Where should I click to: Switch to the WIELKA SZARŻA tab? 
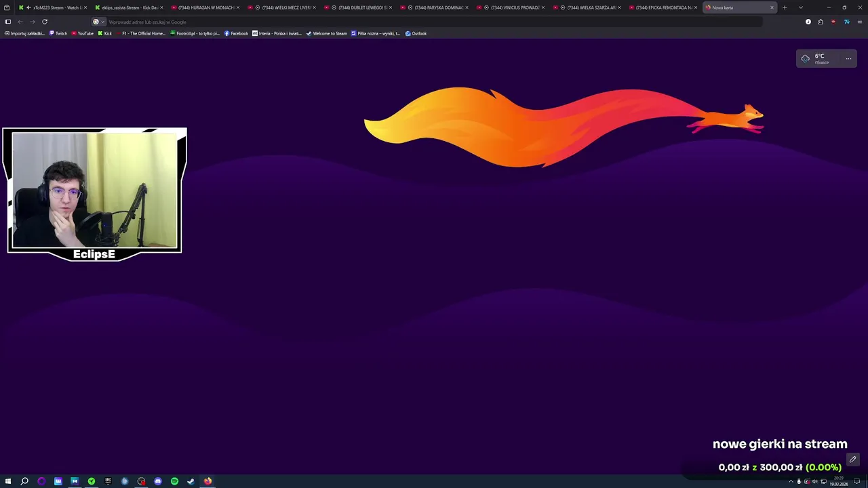click(x=585, y=7)
